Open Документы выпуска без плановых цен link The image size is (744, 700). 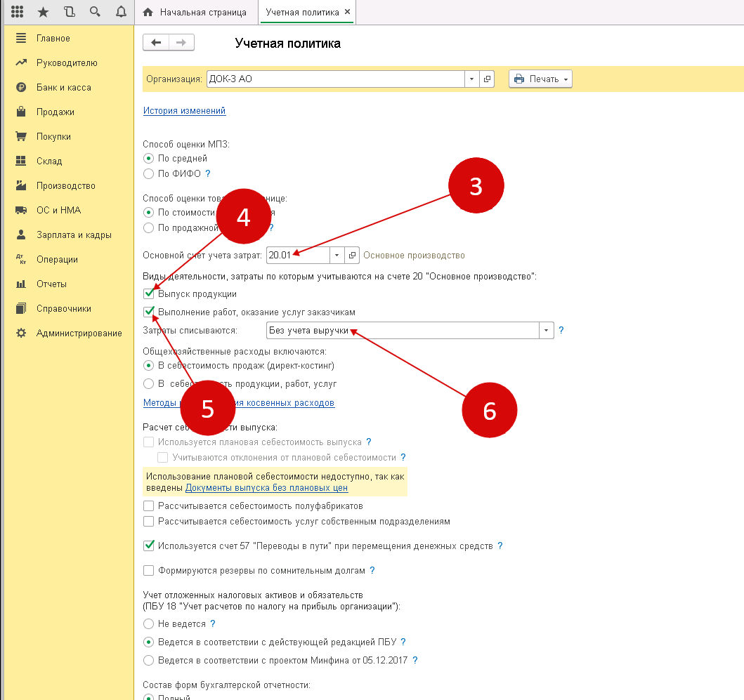266,488
